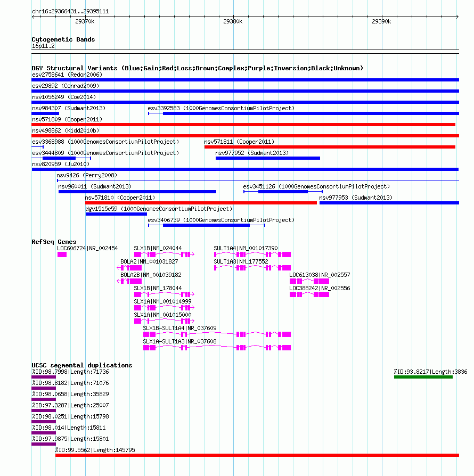Click the 93.8217 identity green duplication bar
This screenshot has height=476, width=474.
pyautogui.click(x=423, y=377)
